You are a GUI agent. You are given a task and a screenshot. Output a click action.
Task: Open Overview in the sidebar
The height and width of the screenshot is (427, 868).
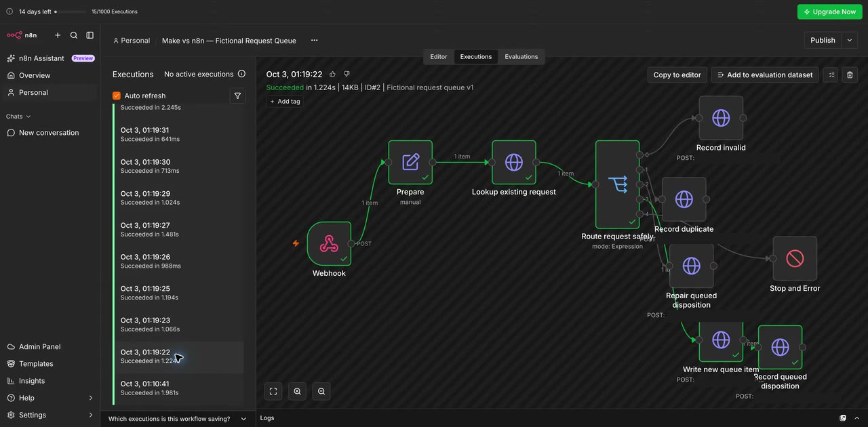(50, 75)
